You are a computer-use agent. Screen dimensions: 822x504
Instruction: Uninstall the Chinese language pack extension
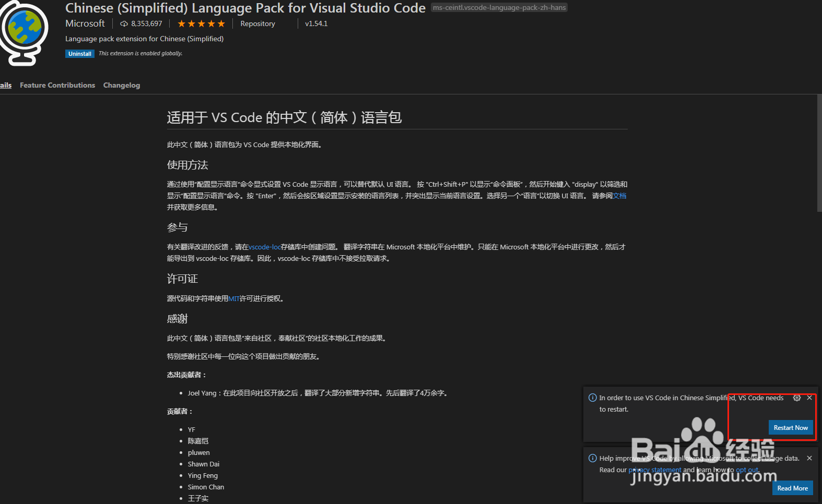80,54
